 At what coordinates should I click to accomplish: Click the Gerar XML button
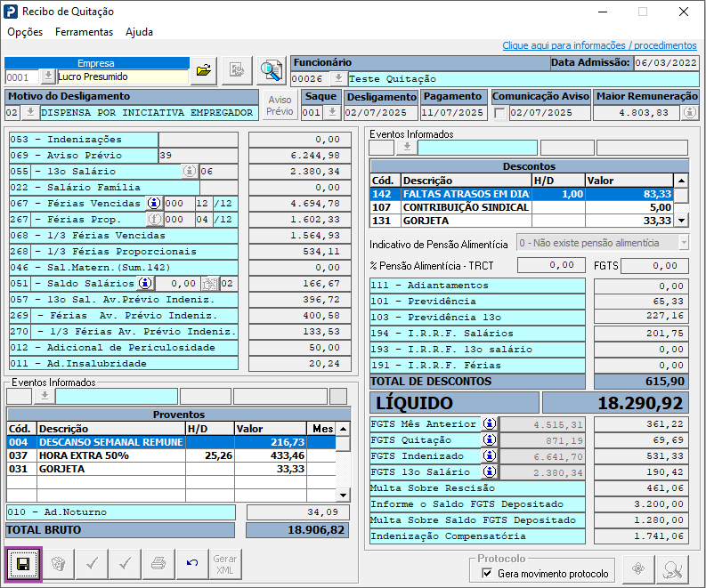[225, 564]
